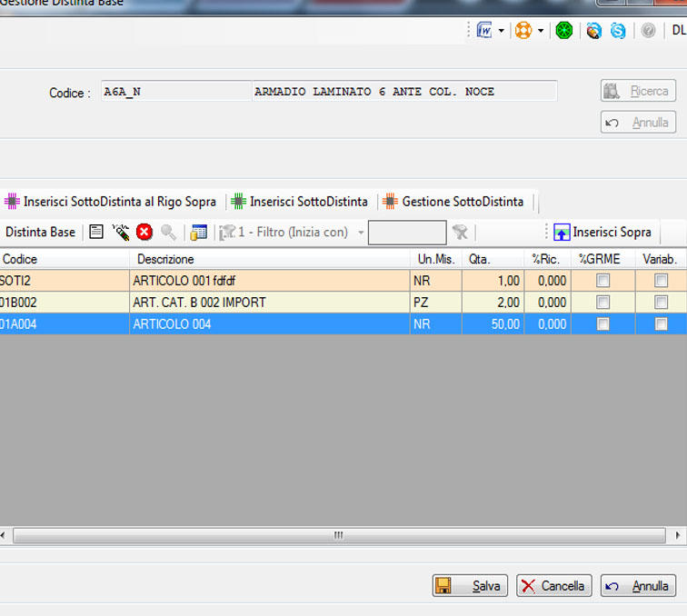Click the scrollbar right arrow
687x616 pixels.
coord(677,535)
